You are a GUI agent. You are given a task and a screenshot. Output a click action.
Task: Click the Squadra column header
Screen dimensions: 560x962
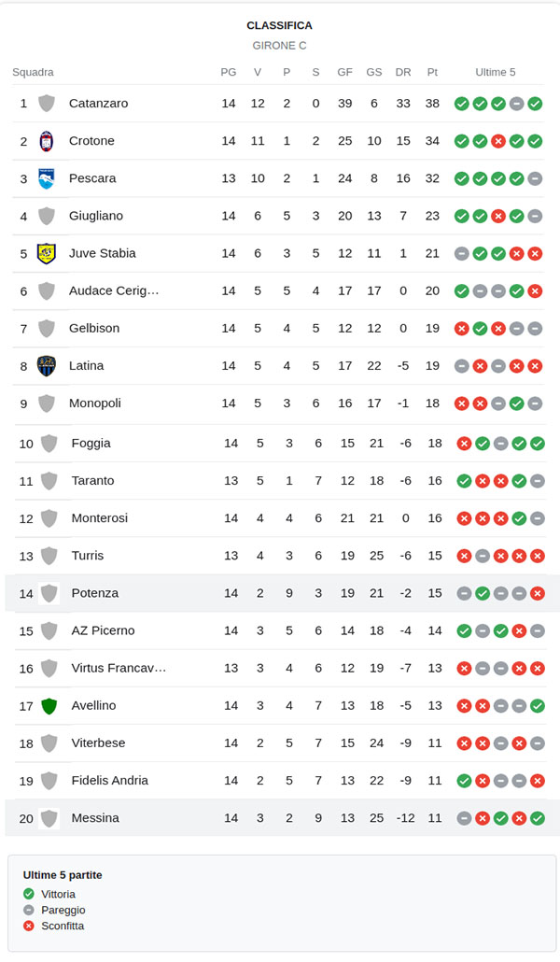(x=33, y=72)
